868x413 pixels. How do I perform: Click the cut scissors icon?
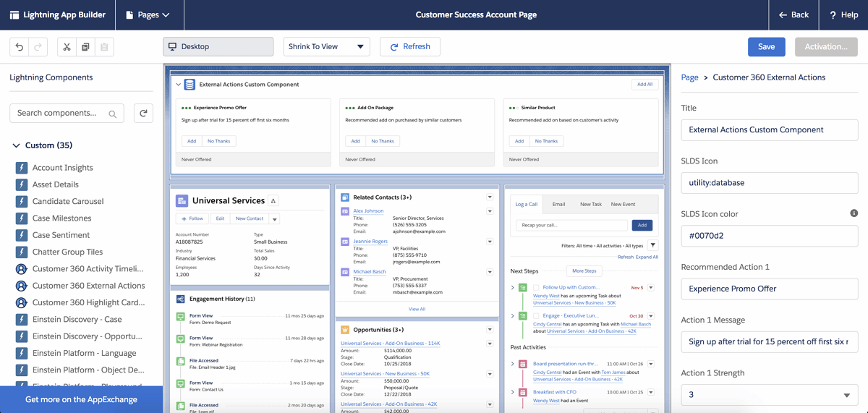tap(67, 47)
